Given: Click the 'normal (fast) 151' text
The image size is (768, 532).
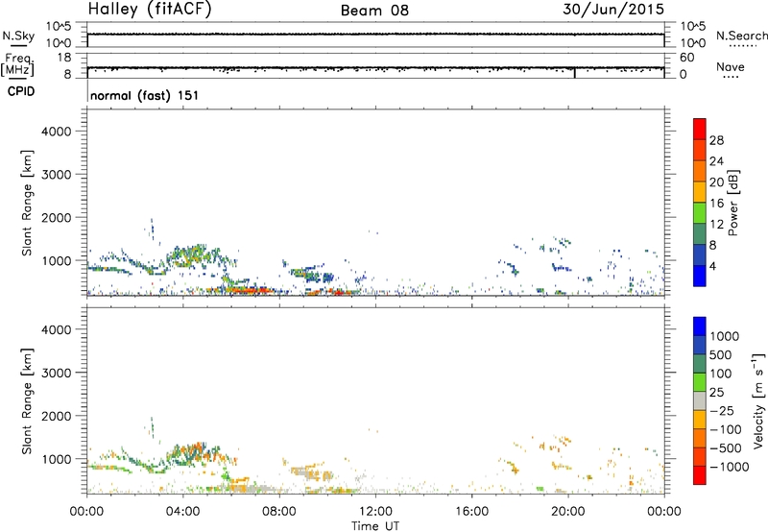Looking at the screenshot, I should pos(145,95).
